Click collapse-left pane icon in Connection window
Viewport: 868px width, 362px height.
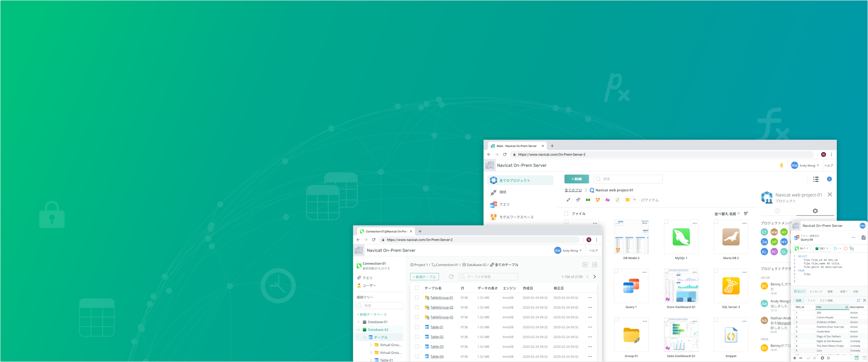[x=585, y=265]
